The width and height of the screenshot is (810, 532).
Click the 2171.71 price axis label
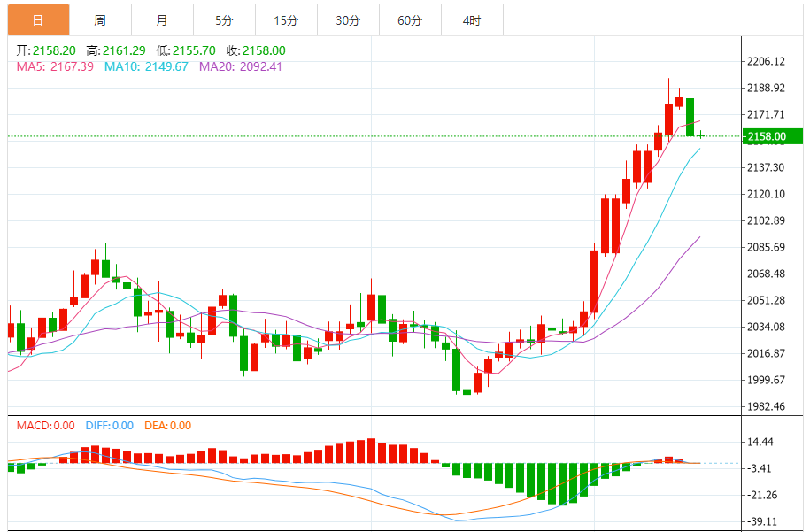[766, 115]
